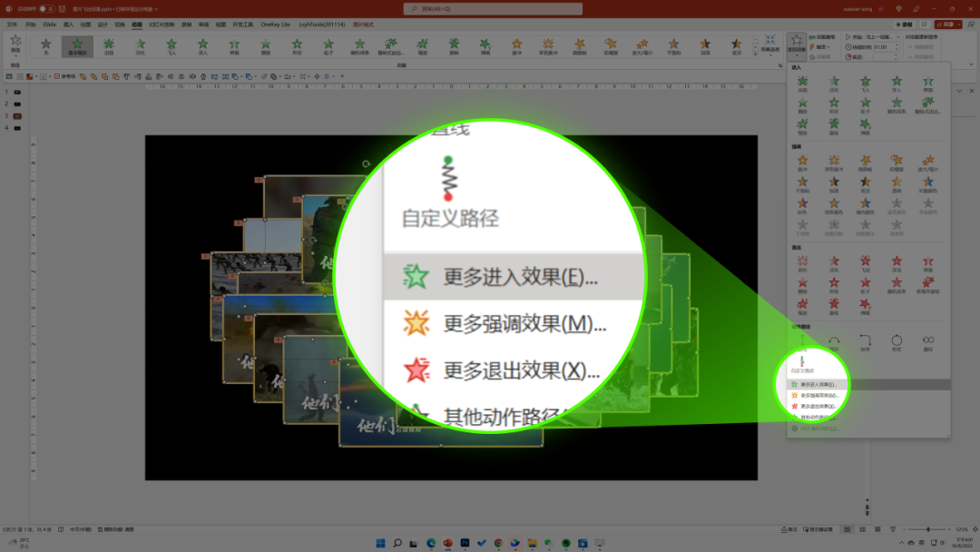Open the Windows Start button
The width and height of the screenshot is (980, 552).
pyautogui.click(x=380, y=543)
